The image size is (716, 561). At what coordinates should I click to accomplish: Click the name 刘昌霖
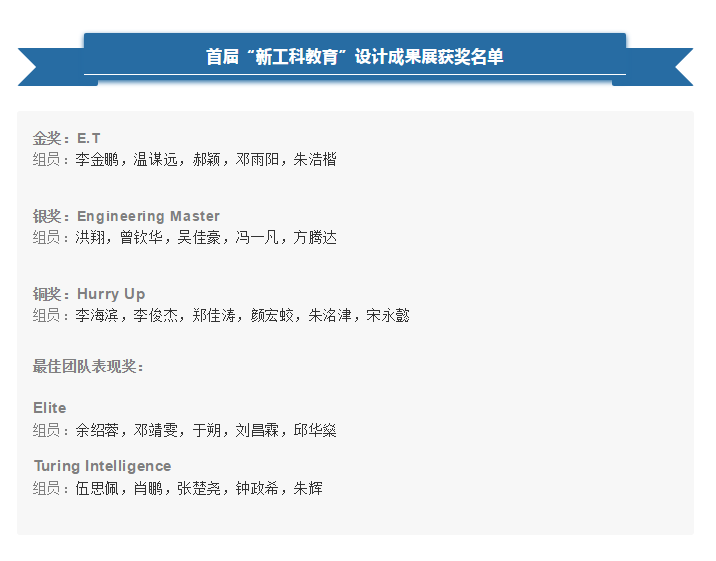point(257,430)
